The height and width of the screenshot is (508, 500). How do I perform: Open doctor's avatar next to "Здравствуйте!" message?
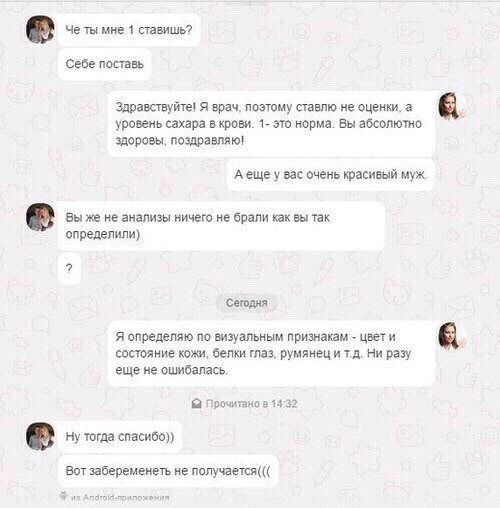[x=452, y=106]
